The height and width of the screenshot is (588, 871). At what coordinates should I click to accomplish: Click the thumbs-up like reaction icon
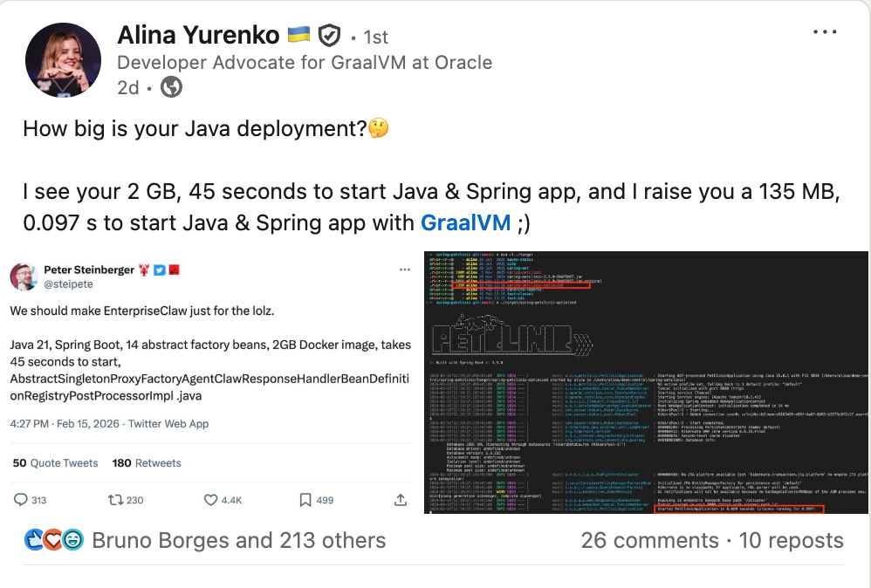[34, 540]
